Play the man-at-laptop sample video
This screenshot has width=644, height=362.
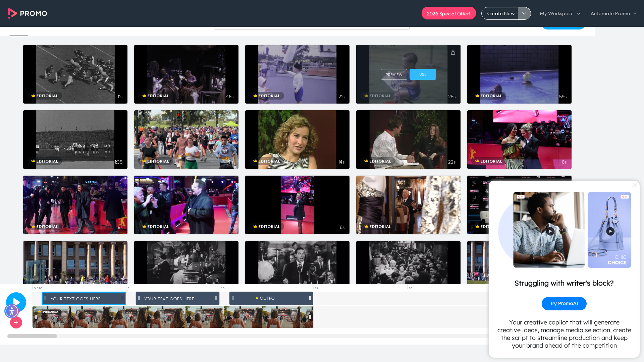click(550, 231)
